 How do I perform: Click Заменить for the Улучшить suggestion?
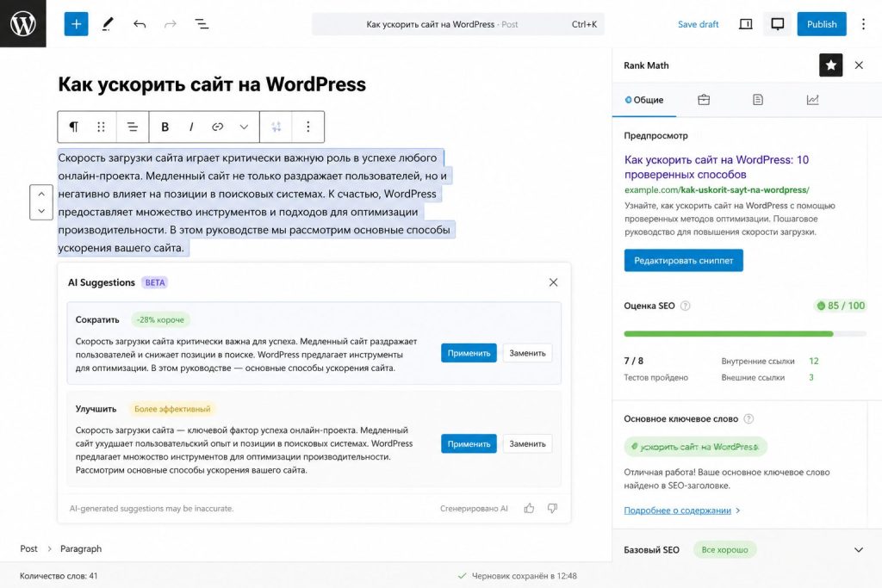(x=527, y=443)
